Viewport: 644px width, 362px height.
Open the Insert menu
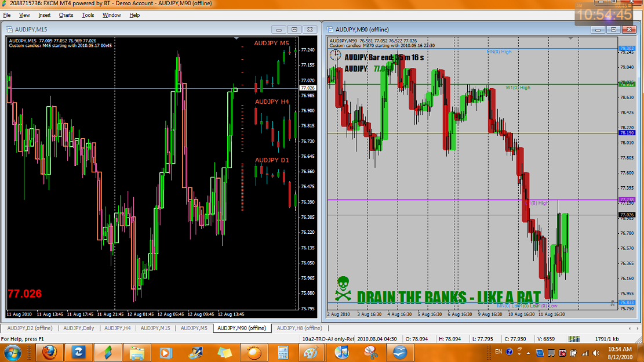click(45, 15)
